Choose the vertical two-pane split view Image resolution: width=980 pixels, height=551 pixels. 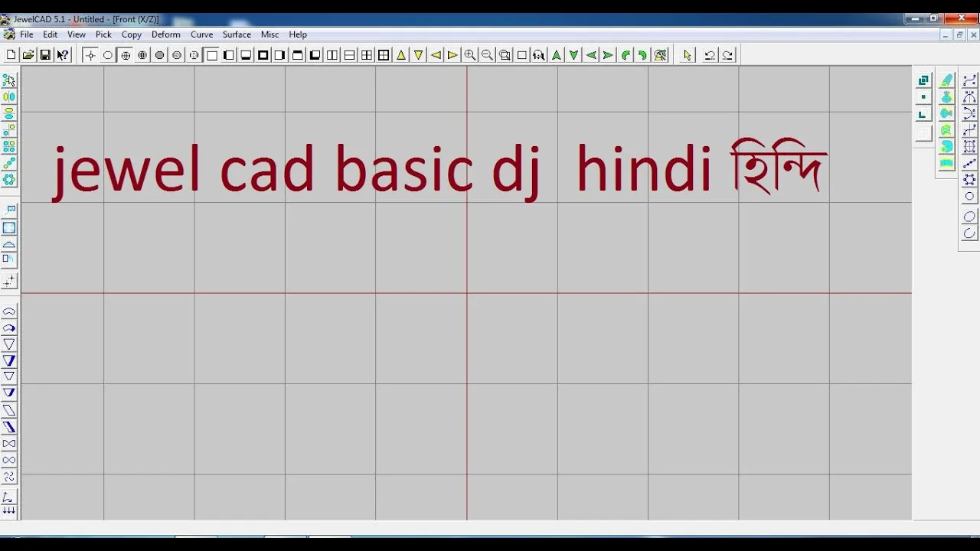coord(332,55)
